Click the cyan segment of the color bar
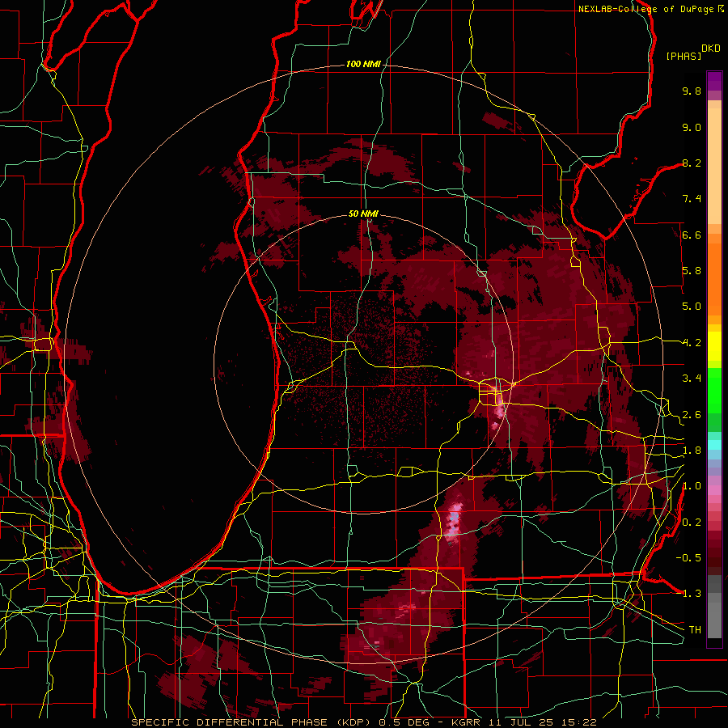 [x=714, y=445]
